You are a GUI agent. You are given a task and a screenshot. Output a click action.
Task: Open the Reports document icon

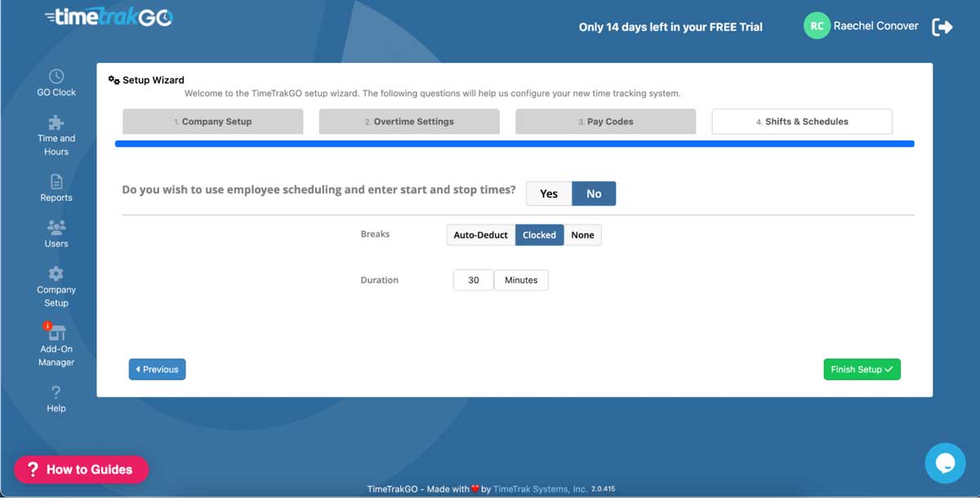[56, 181]
